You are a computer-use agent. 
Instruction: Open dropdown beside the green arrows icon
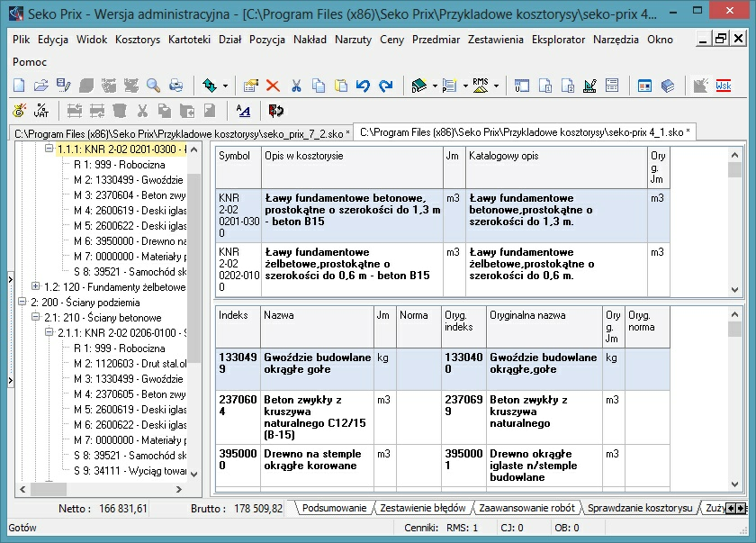coord(225,86)
